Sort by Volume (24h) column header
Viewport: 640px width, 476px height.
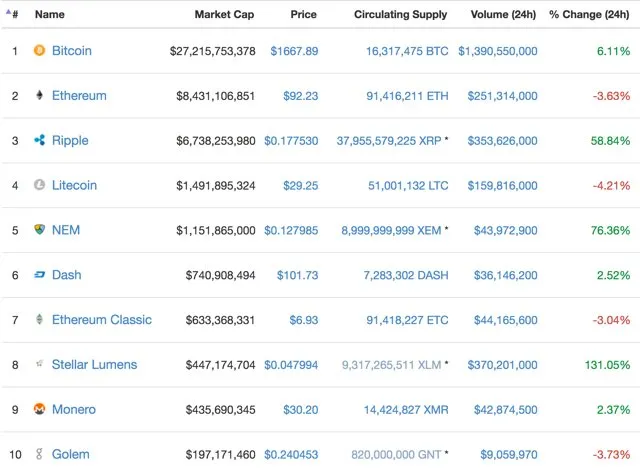point(503,14)
